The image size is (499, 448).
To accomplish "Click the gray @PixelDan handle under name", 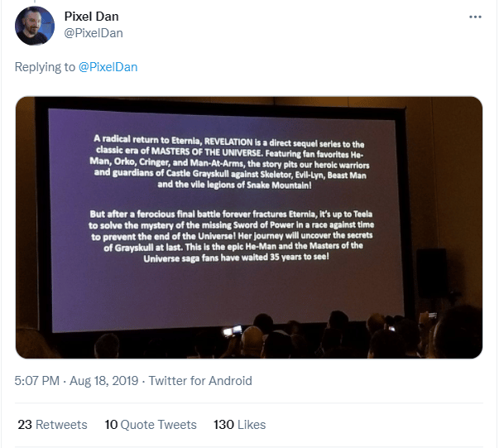I will [94, 33].
